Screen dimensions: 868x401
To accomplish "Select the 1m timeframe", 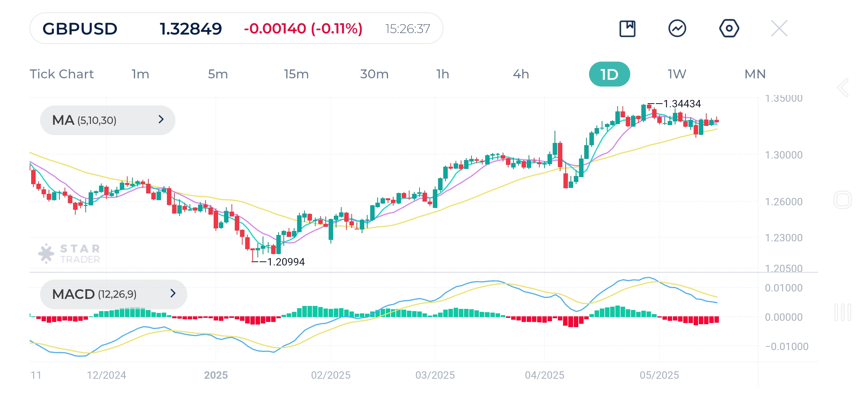I will (x=140, y=74).
